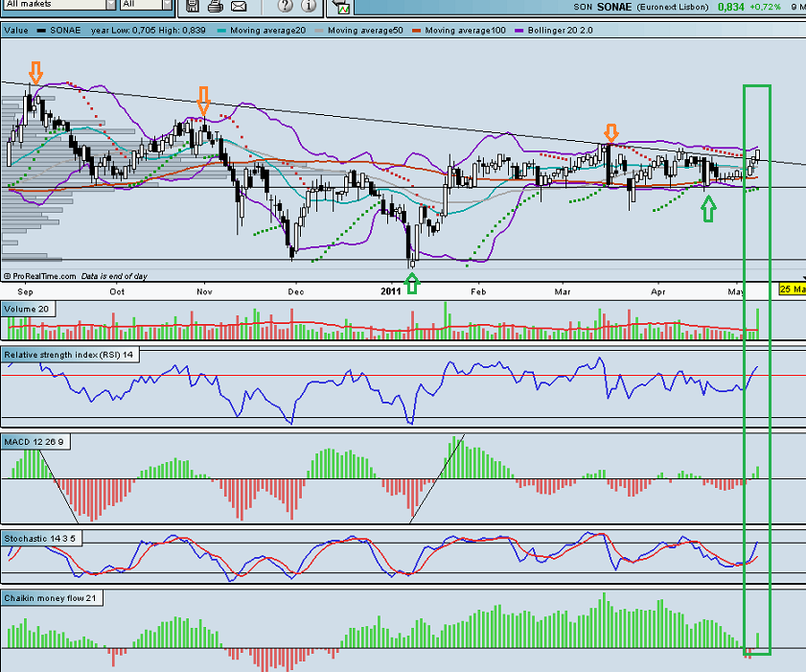Click the Bollinger purple swatch
This screenshot has width=806, height=672.
tap(519, 31)
